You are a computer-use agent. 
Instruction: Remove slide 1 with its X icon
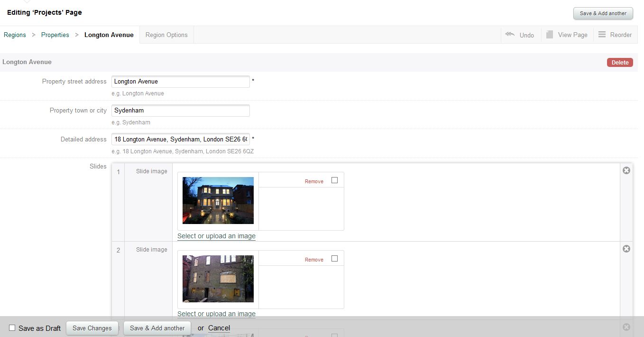pos(626,170)
